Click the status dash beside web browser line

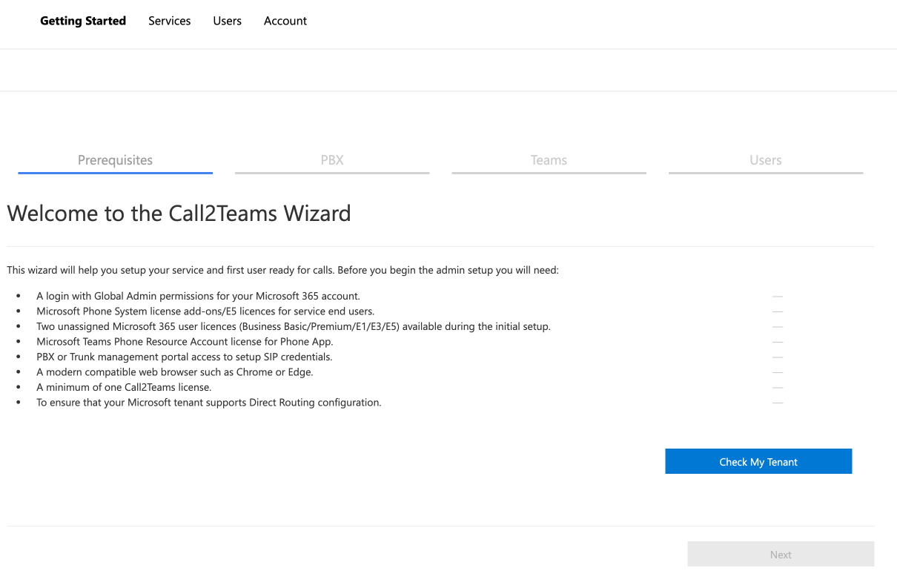[778, 372]
